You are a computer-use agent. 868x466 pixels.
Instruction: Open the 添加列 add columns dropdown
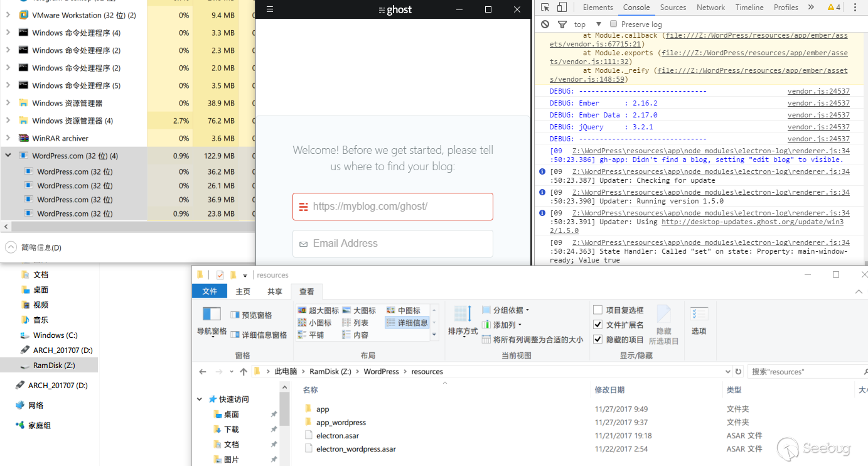pyautogui.click(x=502, y=325)
